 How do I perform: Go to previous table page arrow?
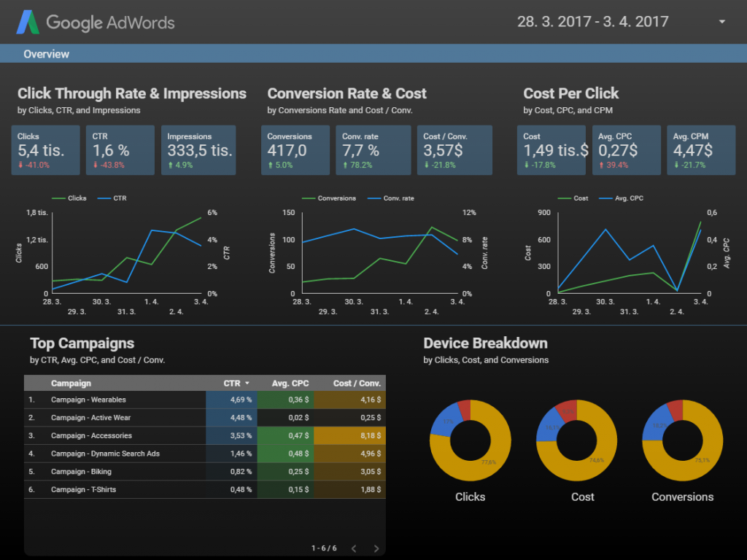click(353, 548)
